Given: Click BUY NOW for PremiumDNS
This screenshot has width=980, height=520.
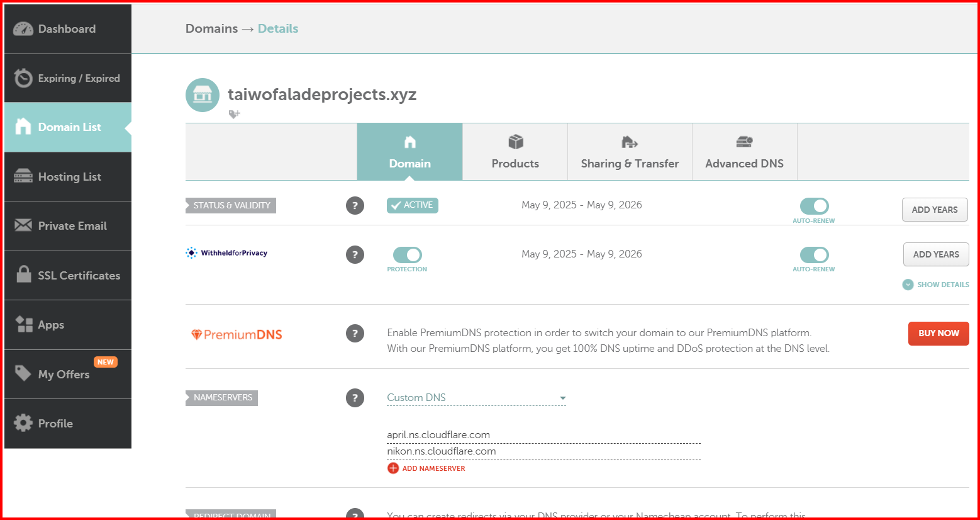Looking at the screenshot, I should pos(938,334).
